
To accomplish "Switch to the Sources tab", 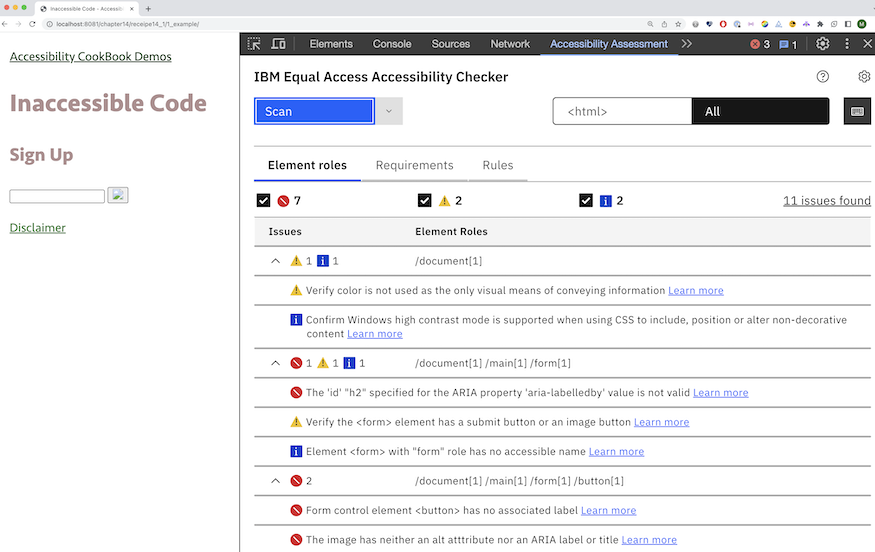I will click(450, 44).
